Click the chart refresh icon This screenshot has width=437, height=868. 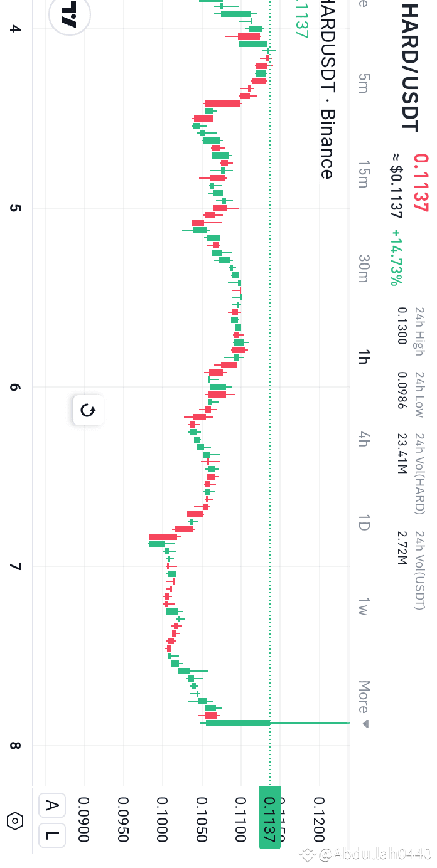pyautogui.click(x=87, y=411)
